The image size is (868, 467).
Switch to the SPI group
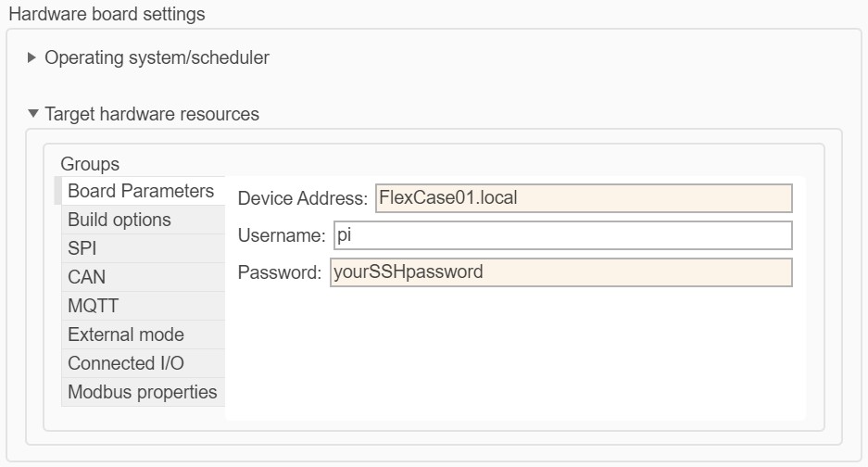(82, 248)
